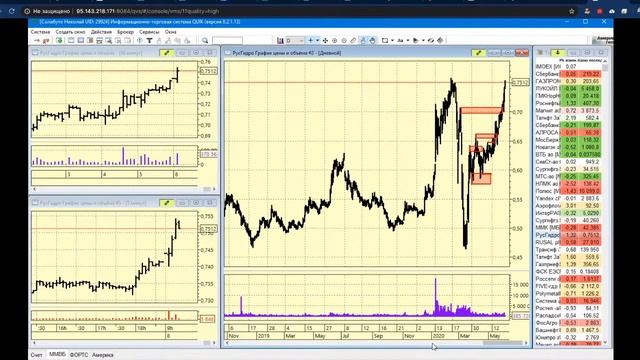The height and width of the screenshot is (360, 640).
Task: Select the lowest orange rectangle near 0.58 level
Action: [x=481, y=179]
